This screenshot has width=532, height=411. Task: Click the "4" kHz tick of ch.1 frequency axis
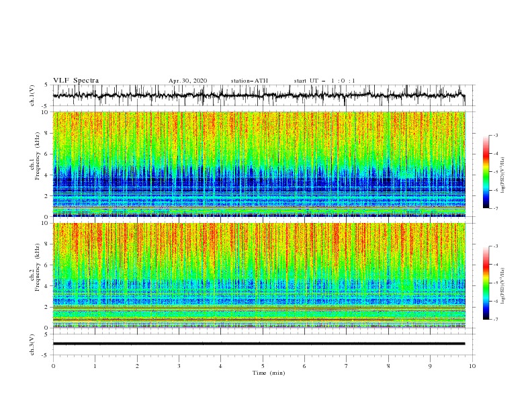(48, 175)
